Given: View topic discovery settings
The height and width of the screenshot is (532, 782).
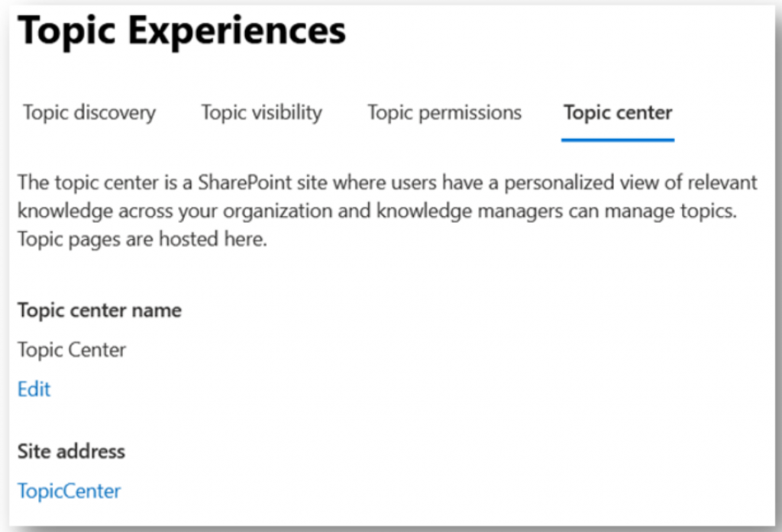Looking at the screenshot, I should click(89, 113).
